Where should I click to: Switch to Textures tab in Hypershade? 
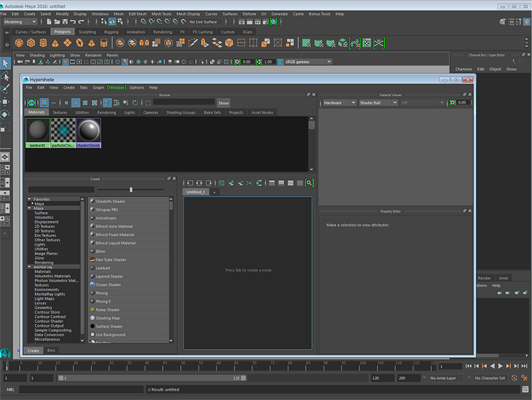coord(60,112)
